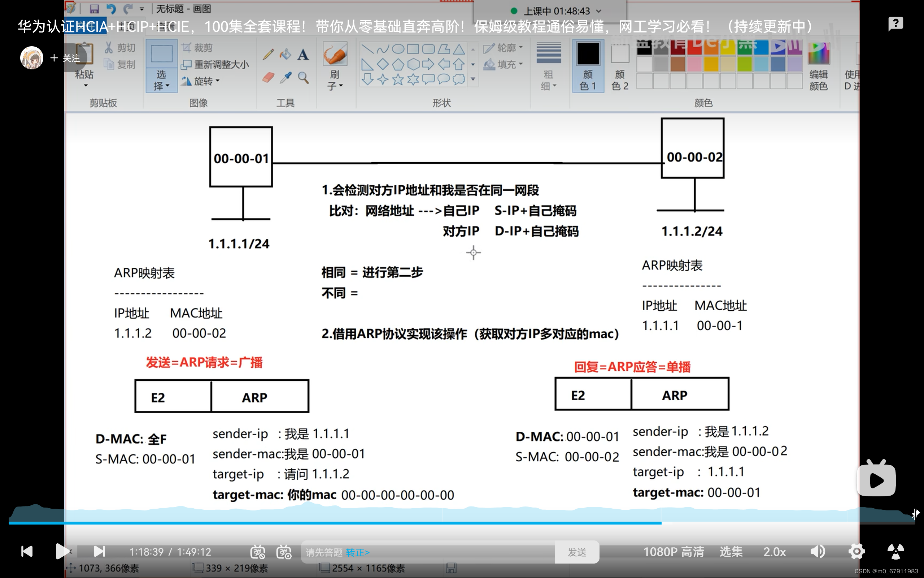Click the radiation-style icon in player bar
The width and height of the screenshot is (924, 578).
click(x=895, y=551)
